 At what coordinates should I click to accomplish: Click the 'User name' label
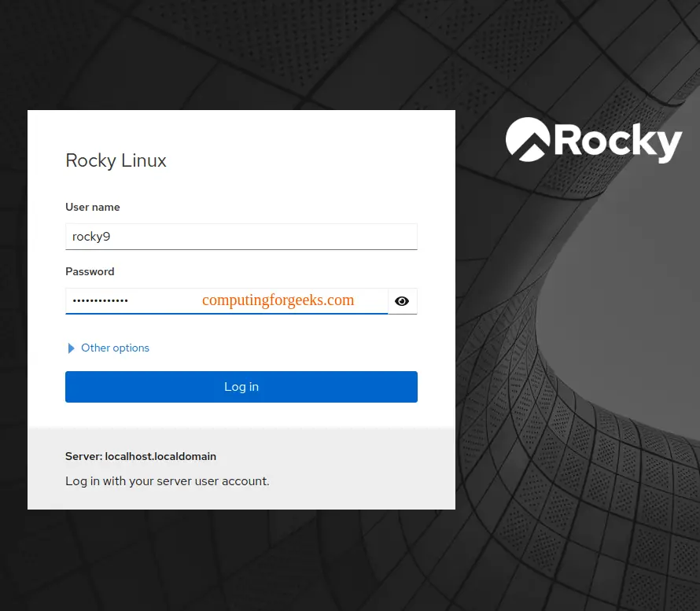pos(93,207)
